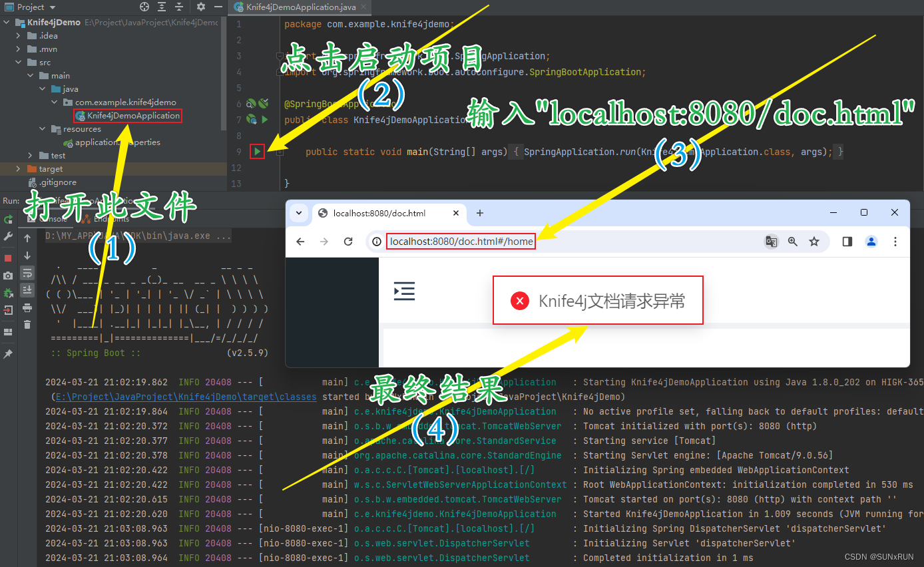924x567 pixels.
Task: Clear console with trash icon
Action: (27, 325)
